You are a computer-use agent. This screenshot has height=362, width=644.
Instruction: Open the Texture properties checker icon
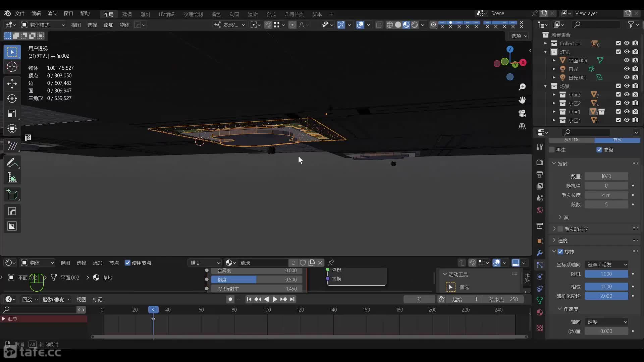tap(539, 328)
